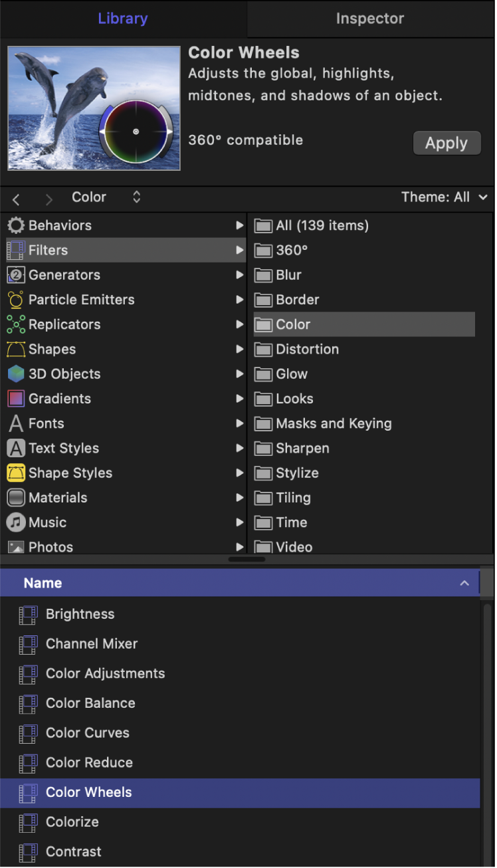
Task: Click the Gradients icon
Action: pos(15,398)
